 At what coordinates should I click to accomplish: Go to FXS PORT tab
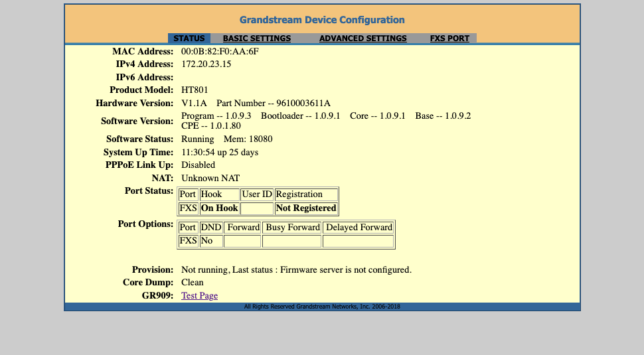(449, 38)
